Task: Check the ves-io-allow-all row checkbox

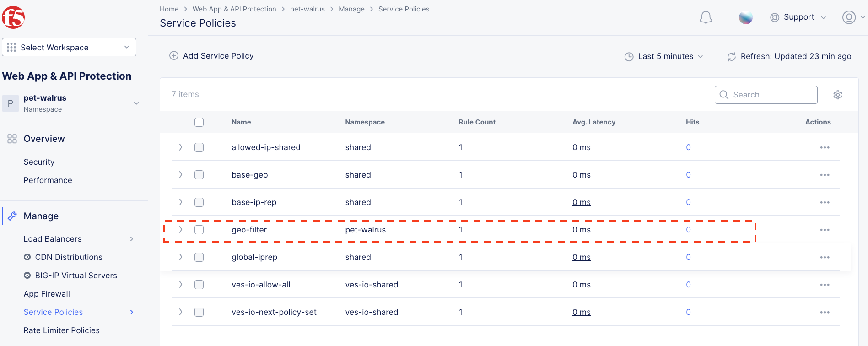Action: (x=199, y=285)
